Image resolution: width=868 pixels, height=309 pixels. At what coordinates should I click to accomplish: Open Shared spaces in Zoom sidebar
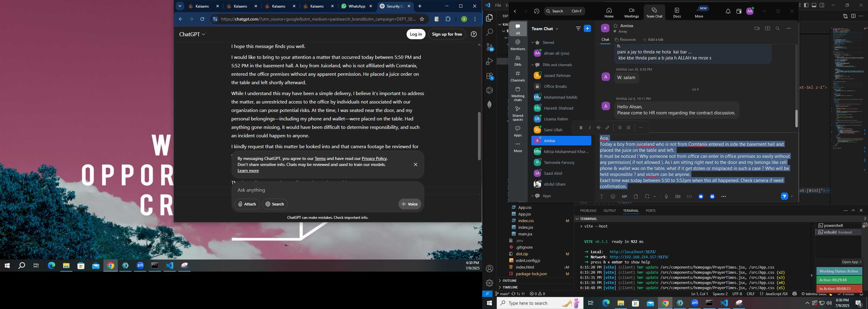click(x=517, y=113)
